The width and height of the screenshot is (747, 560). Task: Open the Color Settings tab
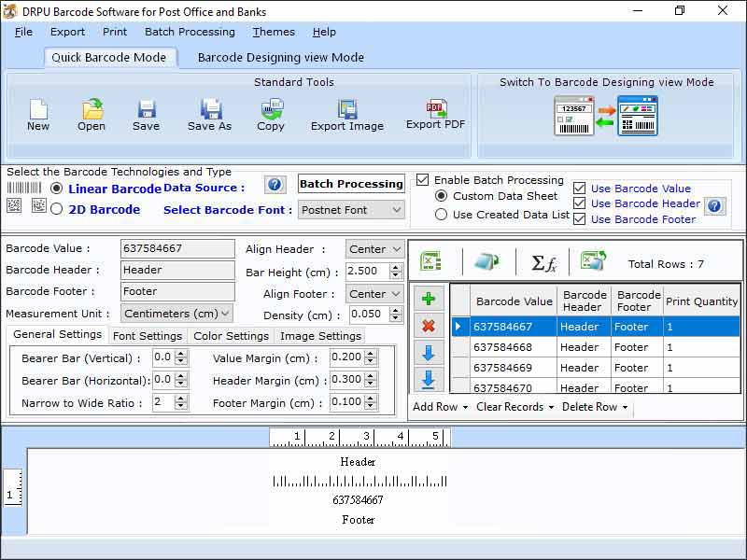coord(231,335)
